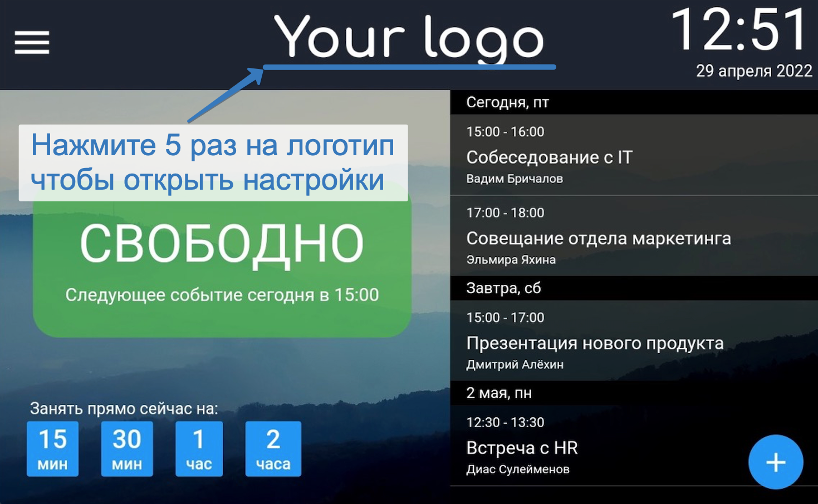The height and width of the screenshot is (504, 818).
Task: Click Следующее событие сегодня в 15:00 text
Action: pos(222,295)
